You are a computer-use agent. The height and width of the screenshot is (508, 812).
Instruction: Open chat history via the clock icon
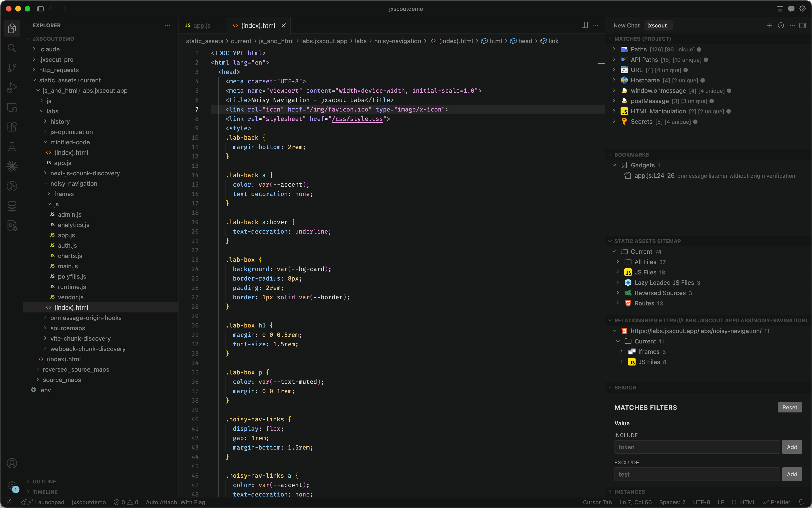click(781, 25)
